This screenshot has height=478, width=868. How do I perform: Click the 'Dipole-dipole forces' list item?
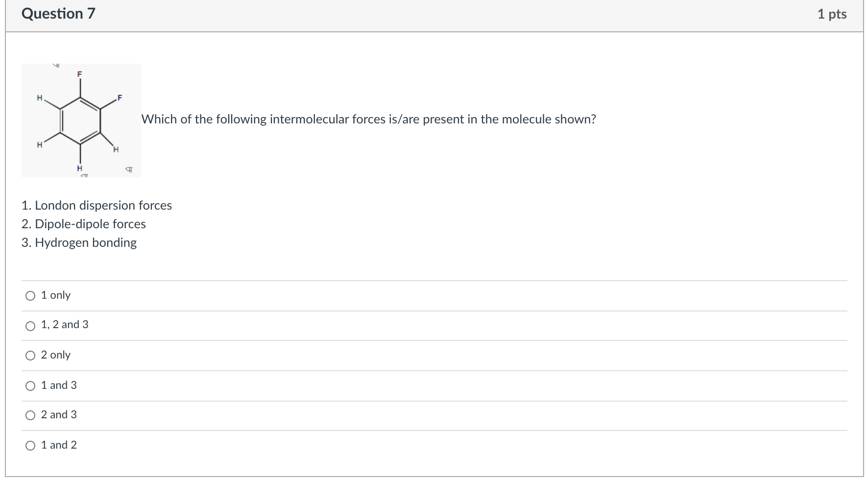point(84,224)
